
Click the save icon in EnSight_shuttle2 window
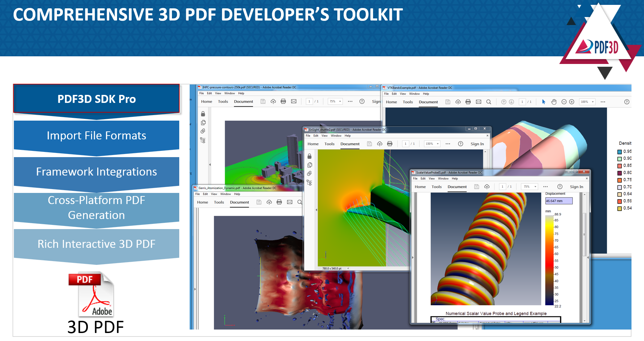(x=370, y=144)
